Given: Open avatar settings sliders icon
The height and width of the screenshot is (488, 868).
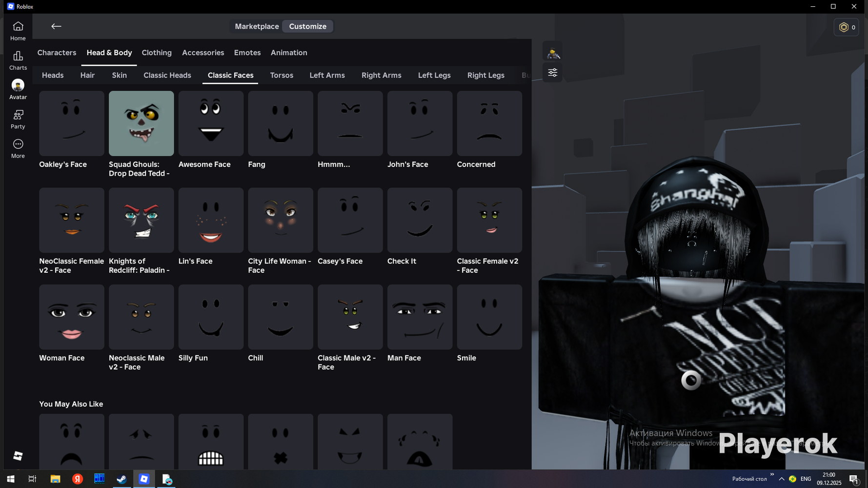Looking at the screenshot, I should click(x=553, y=73).
